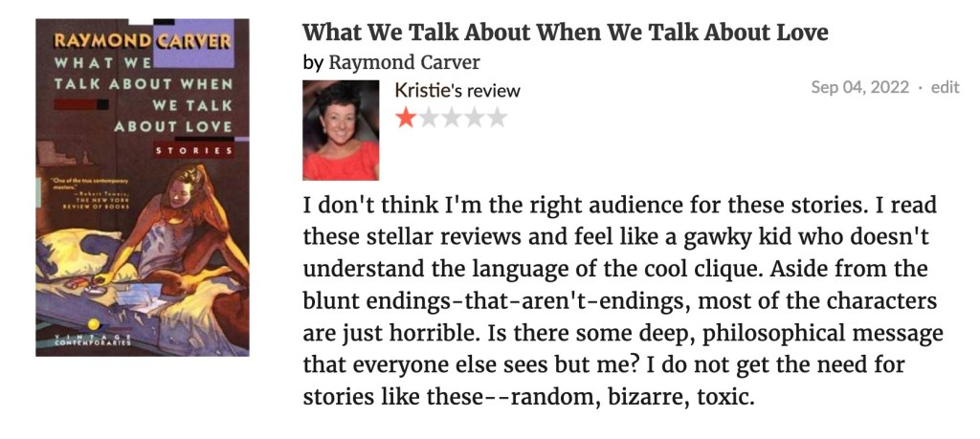Click the STORIES label on the book cover

194,150
